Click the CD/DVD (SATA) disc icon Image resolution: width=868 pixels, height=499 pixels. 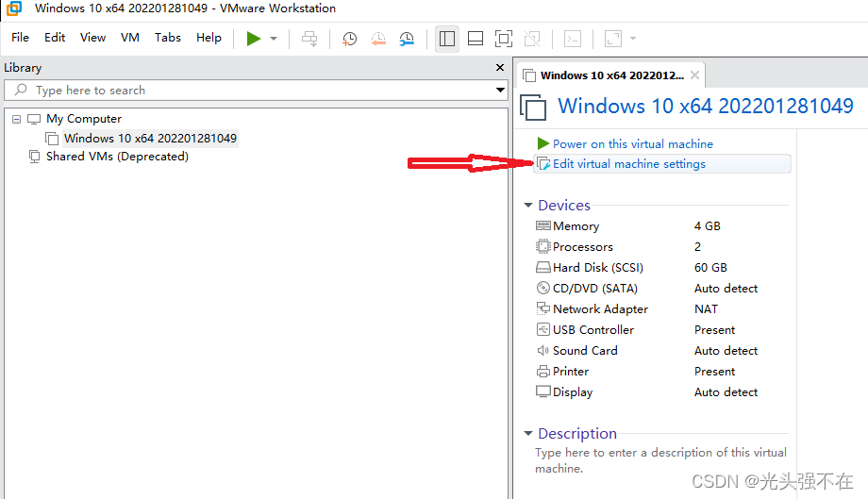tap(543, 288)
